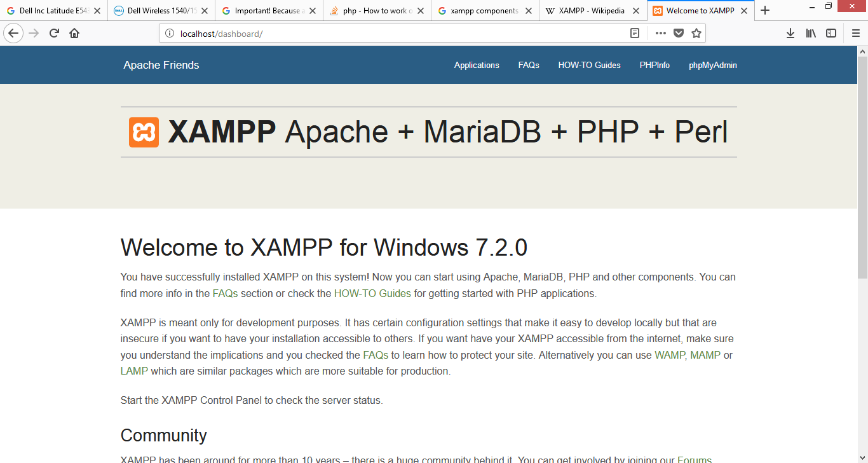The height and width of the screenshot is (463, 868).
Task: Close the Welcome to XAMPP tab
Action: (744, 11)
